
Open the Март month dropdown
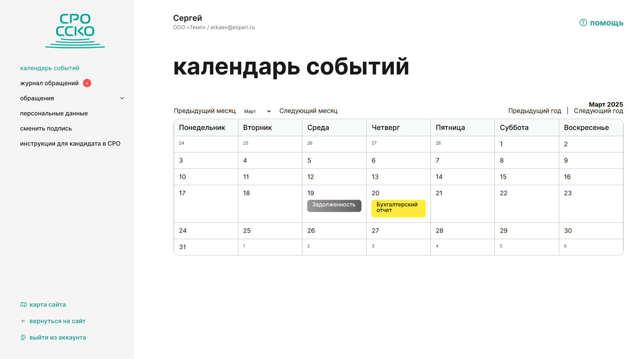pos(257,111)
